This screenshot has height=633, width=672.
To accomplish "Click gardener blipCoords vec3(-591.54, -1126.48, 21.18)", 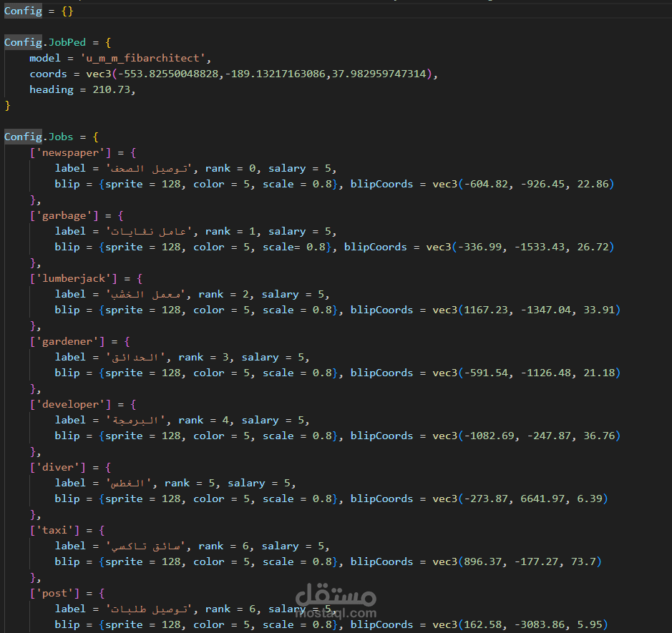I will point(526,373).
